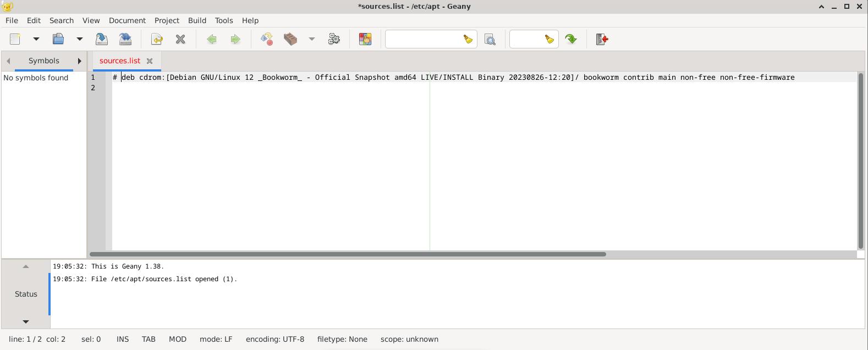The image size is (868, 350).
Task: Click the 'filetype: None' status entry
Action: (342, 339)
